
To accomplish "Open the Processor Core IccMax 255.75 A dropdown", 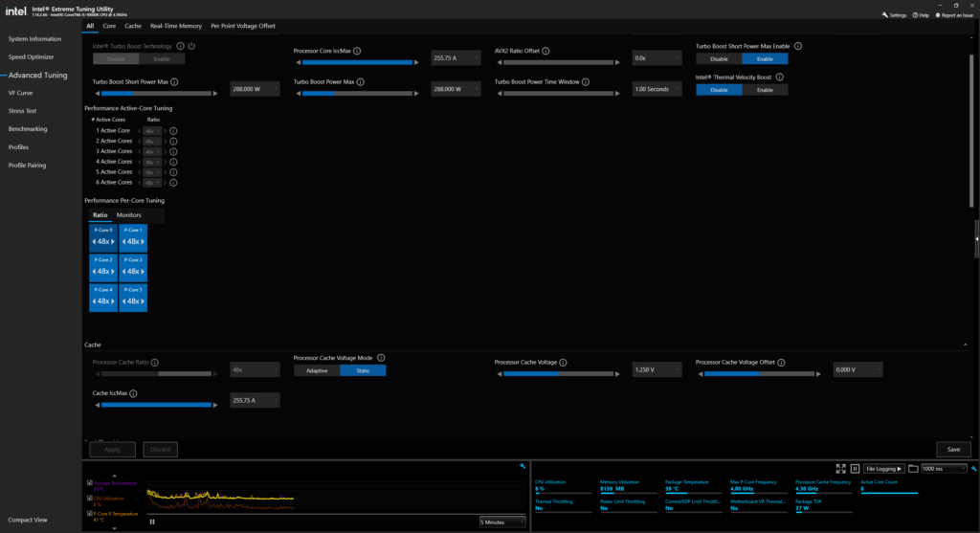I will click(x=456, y=58).
